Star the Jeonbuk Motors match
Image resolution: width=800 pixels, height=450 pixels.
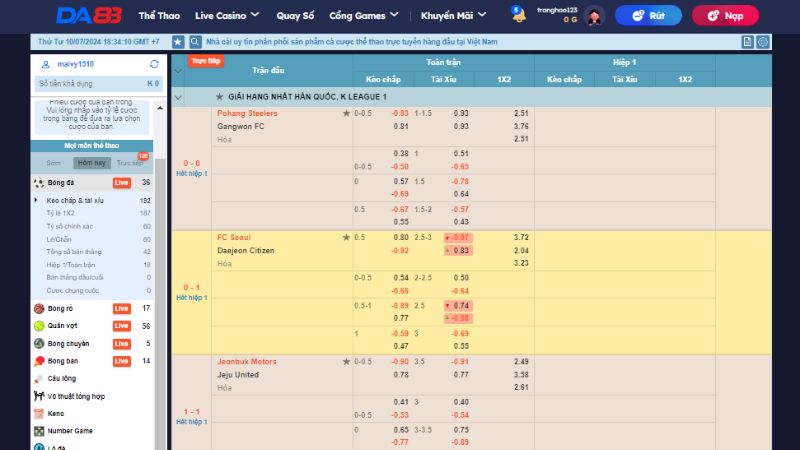pos(346,362)
